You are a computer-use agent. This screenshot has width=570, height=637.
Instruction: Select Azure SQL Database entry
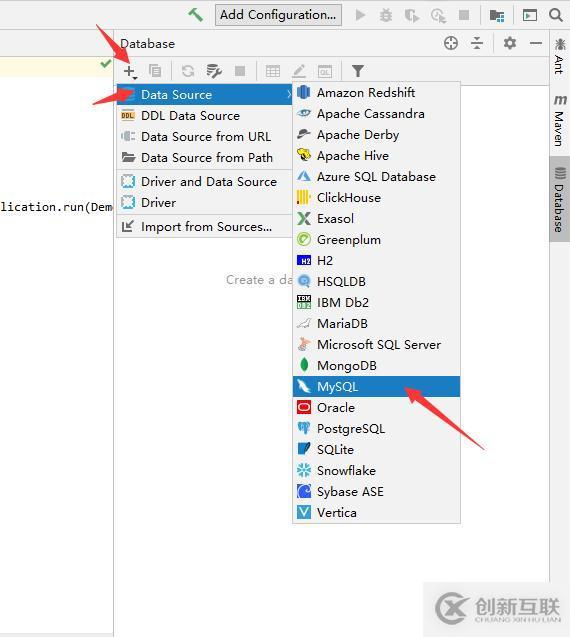[376, 177]
